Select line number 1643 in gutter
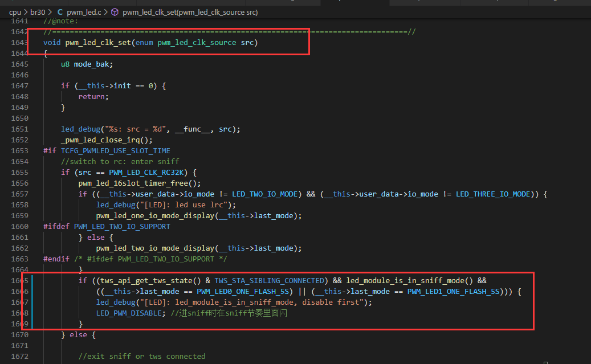Viewport: 591px width, 364px height. [19, 43]
